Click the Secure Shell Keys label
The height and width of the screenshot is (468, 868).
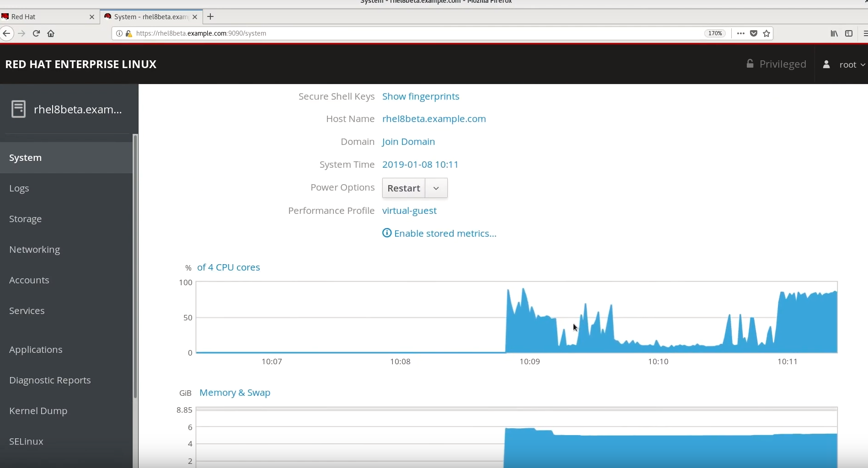point(337,96)
